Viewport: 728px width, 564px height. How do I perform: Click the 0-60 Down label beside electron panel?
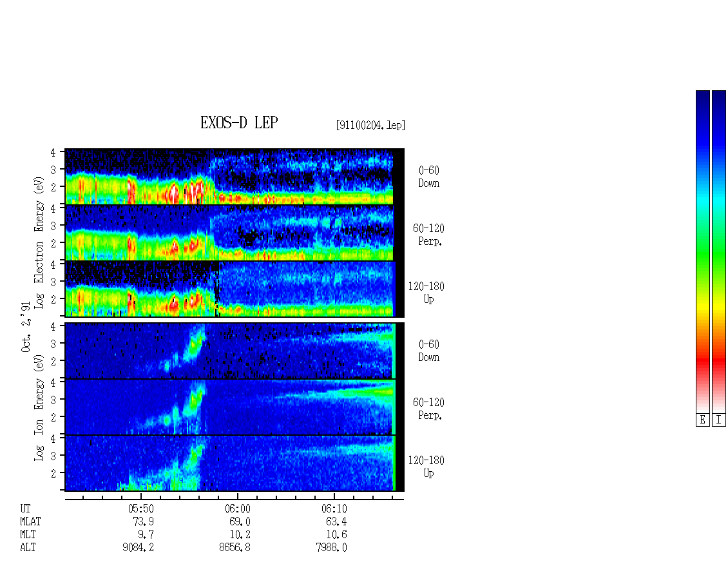click(429, 177)
